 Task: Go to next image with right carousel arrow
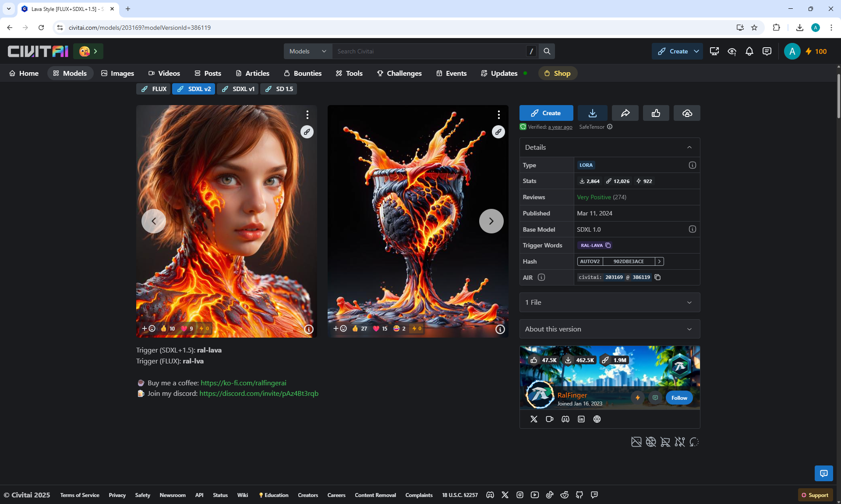pos(491,221)
